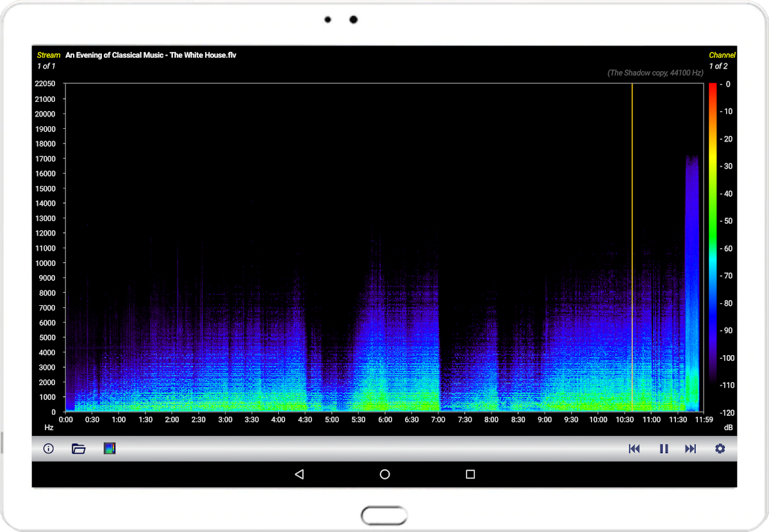Tap the Android recent apps square
Screen dimensions: 769x532
(470, 474)
